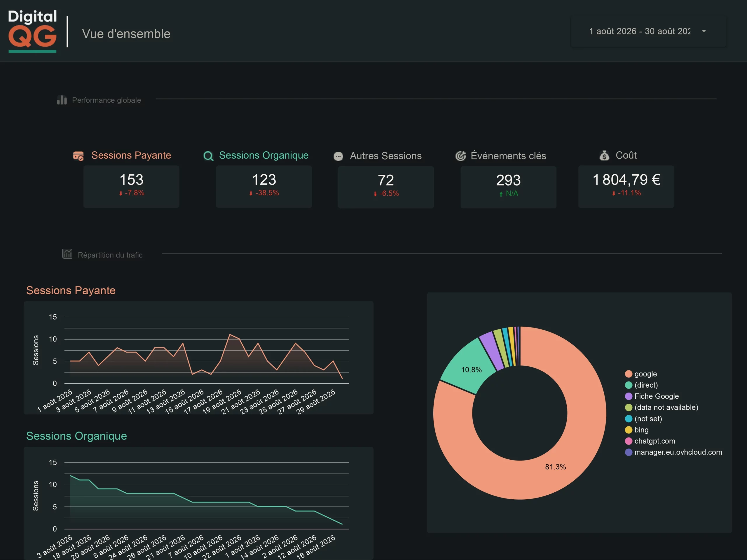Click the Sessions Organique line chart title
Image resolution: width=747 pixels, height=560 pixels.
pyautogui.click(x=77, y=436)
